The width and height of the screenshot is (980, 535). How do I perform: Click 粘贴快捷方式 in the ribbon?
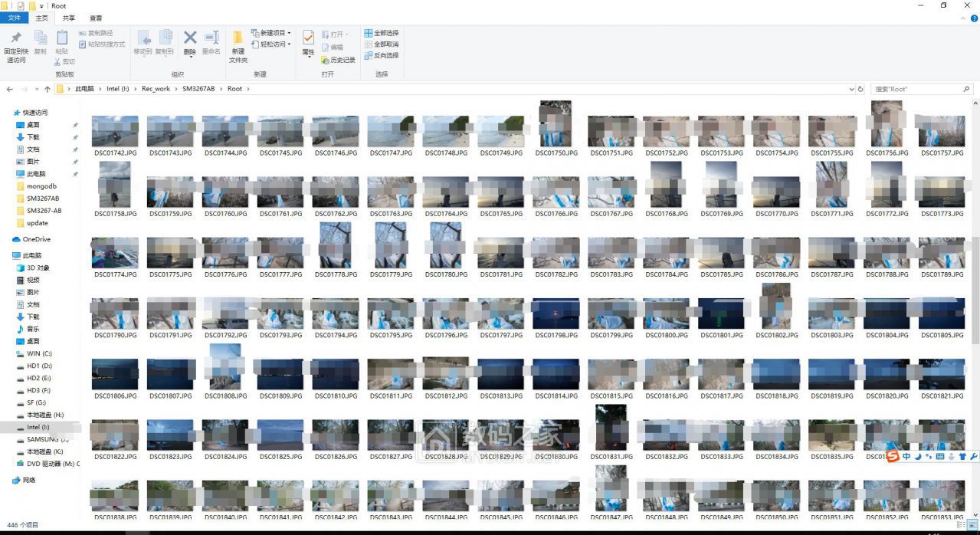(x=102, y=44)
